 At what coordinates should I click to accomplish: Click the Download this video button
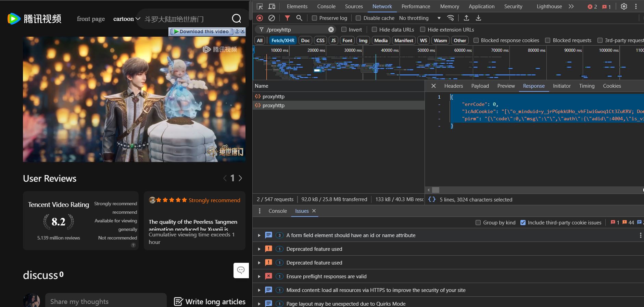(x=201, y=32)
